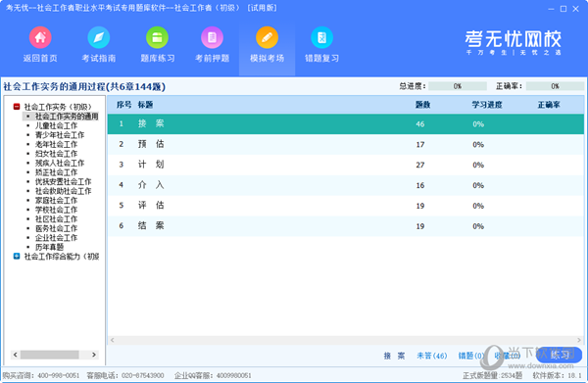Select chapter row 结案
Viewport: 588px width, 383px height.
point(346,226)
